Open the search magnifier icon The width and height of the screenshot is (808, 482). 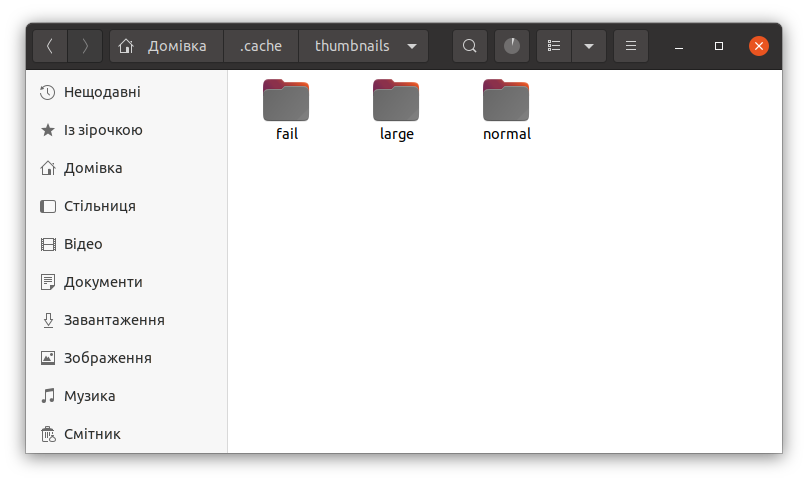click(x=470, y=46)
